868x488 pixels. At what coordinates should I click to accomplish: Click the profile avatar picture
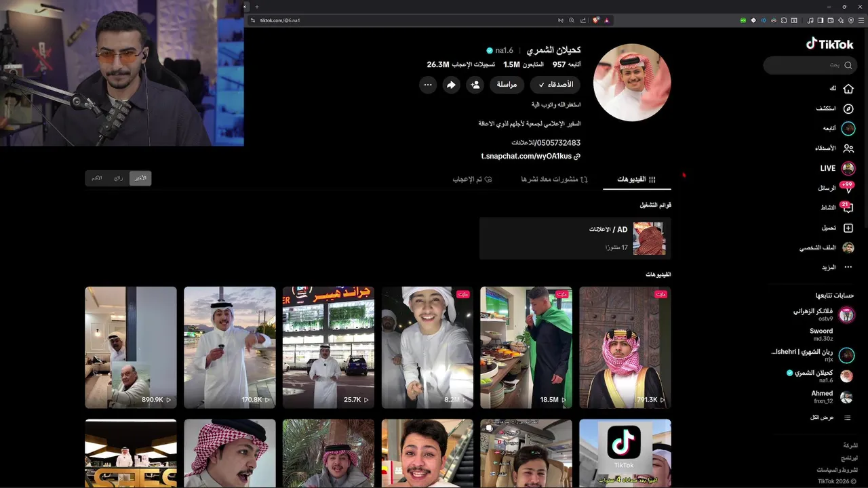(x=632, y=83)
